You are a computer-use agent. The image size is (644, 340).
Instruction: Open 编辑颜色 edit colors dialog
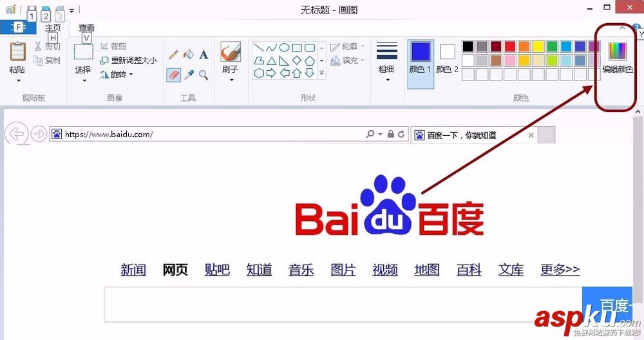(x=617, y=58)
